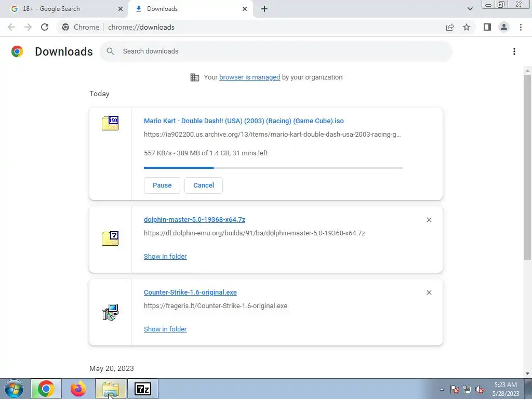Open dolphin-master-5.0-19368-x64.7z file link
This screenshot has height=399, width=532.
(194, 220)
